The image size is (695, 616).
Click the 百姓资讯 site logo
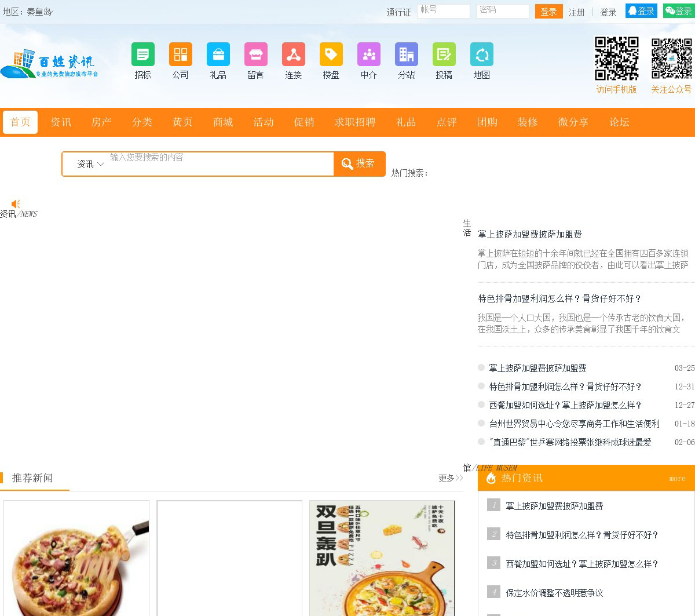(x=49, y=63)
